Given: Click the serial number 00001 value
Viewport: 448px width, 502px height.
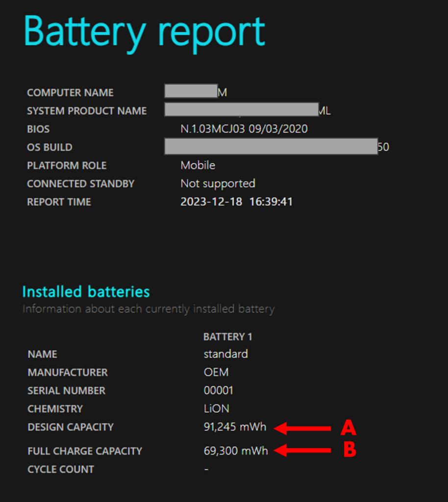Looking at the screenshot, I should [219, 391].
